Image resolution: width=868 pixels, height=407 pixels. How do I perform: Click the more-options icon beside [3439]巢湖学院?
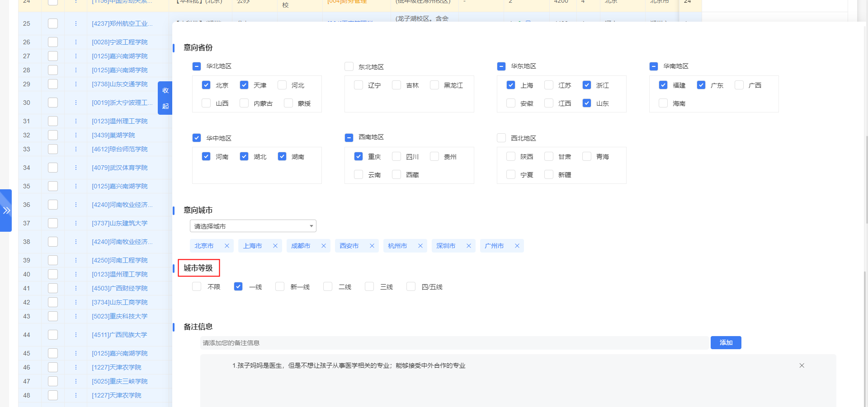pyautogui.click(x=75, y=135)
